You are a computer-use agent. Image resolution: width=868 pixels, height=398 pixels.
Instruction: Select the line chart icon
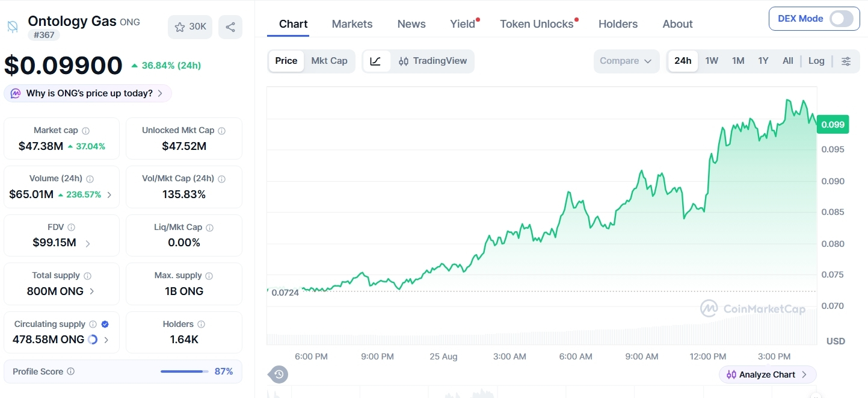(x=376, y=61)
